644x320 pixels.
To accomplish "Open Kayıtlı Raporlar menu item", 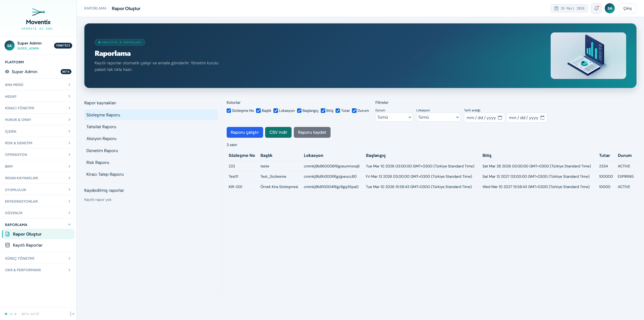I will [38, 245].
